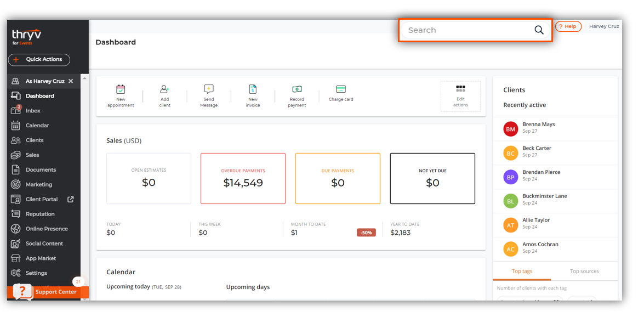The width and height of the screenshot is (644, 317).
Task: Open the Due Payments card
Action: point(338,178)
